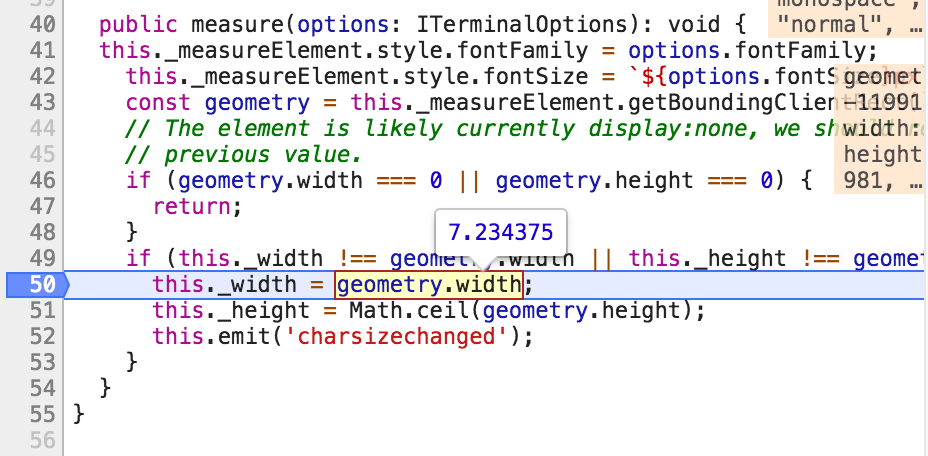Click line number 55 in gutter
928x456 pixels.
pos(41,415)
